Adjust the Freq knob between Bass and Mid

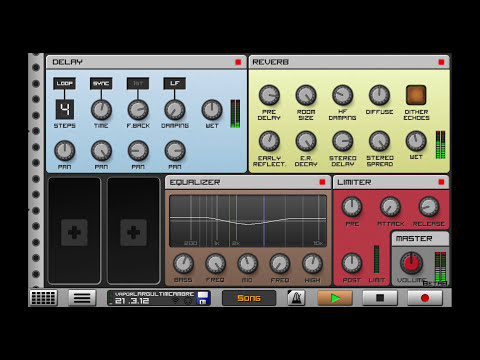(x=215, y=263)
